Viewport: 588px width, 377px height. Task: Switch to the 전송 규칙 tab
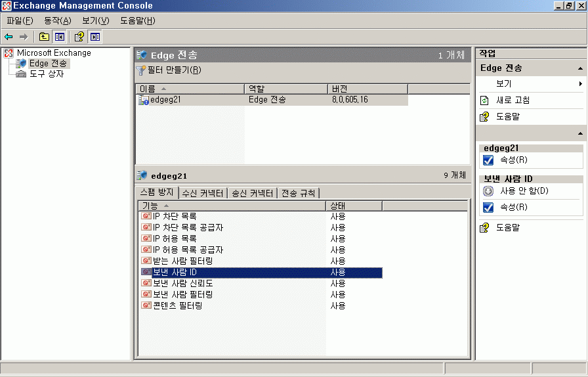299,193
